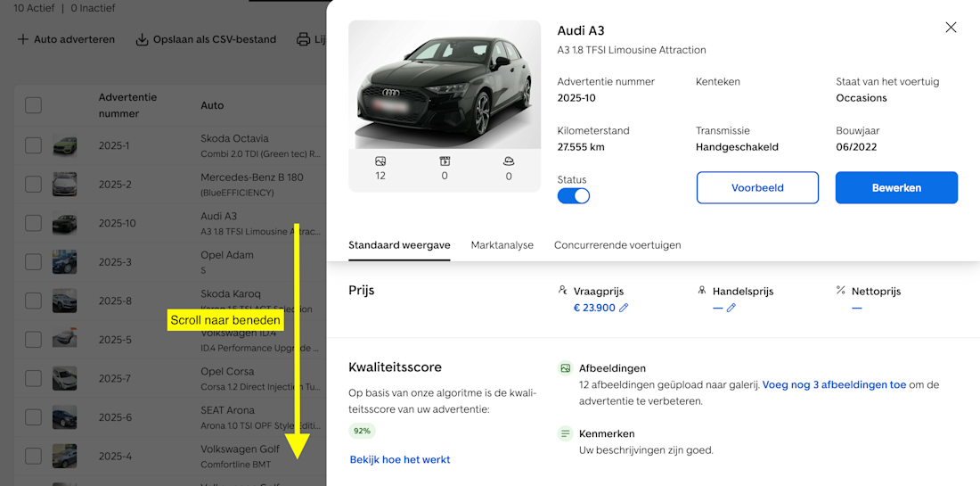Click the Kenmerken list icon

tap(565, 433)
